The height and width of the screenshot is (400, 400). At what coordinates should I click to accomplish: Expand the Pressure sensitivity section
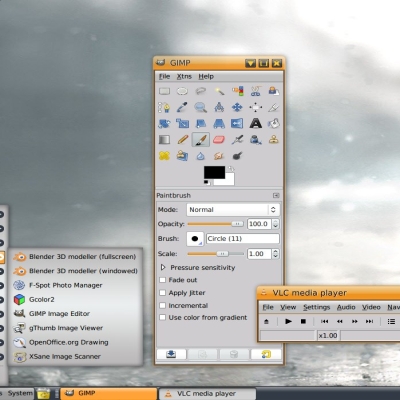[x=163, y=267]
